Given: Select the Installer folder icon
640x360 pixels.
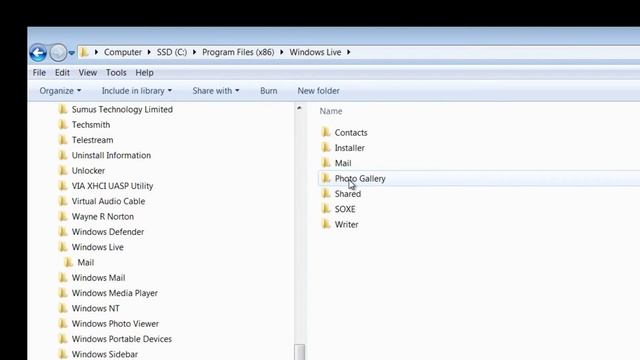Looking at the screenshot, I should [x=326, y=147].
